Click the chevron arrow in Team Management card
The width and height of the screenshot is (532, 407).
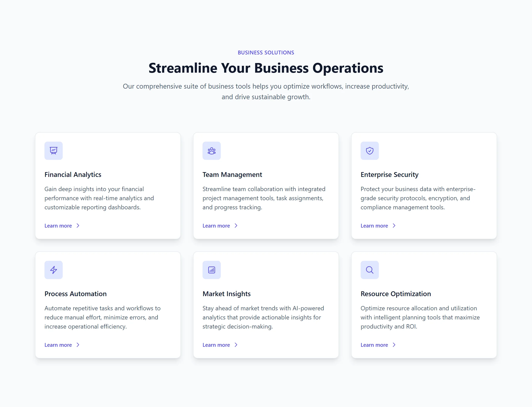point(236,226)
